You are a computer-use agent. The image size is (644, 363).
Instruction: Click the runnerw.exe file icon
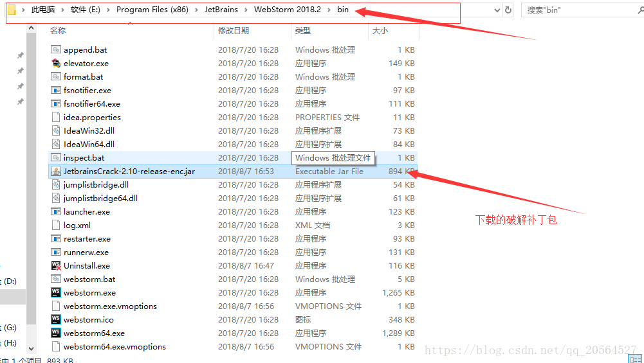pyautogui.click(x=56, y=252)
